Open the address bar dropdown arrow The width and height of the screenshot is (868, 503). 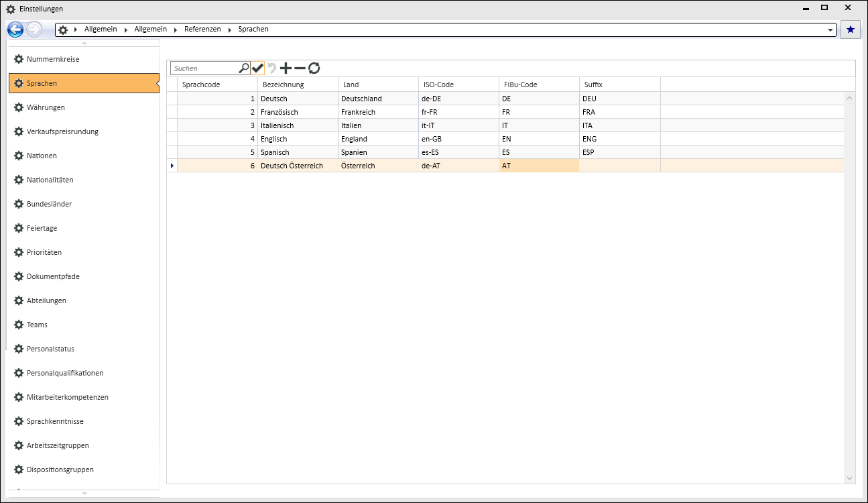(x=831, y=30)
